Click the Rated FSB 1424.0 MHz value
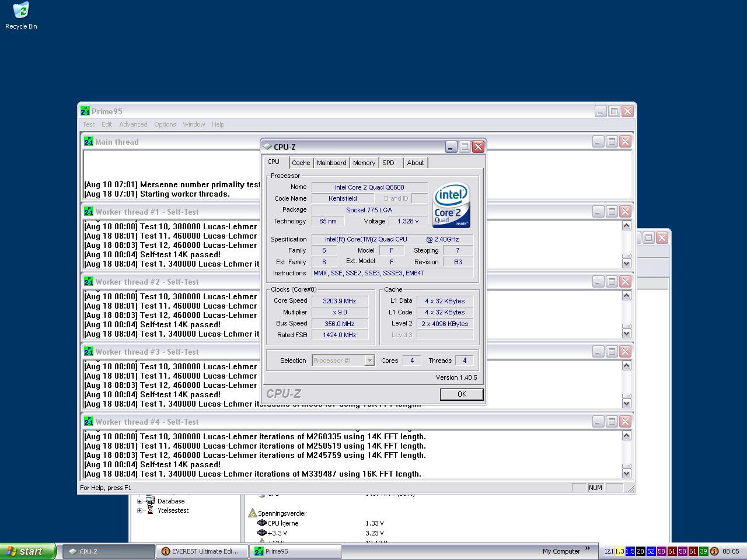747x560 pixels. pyautogui.click(x=340, y=335)
